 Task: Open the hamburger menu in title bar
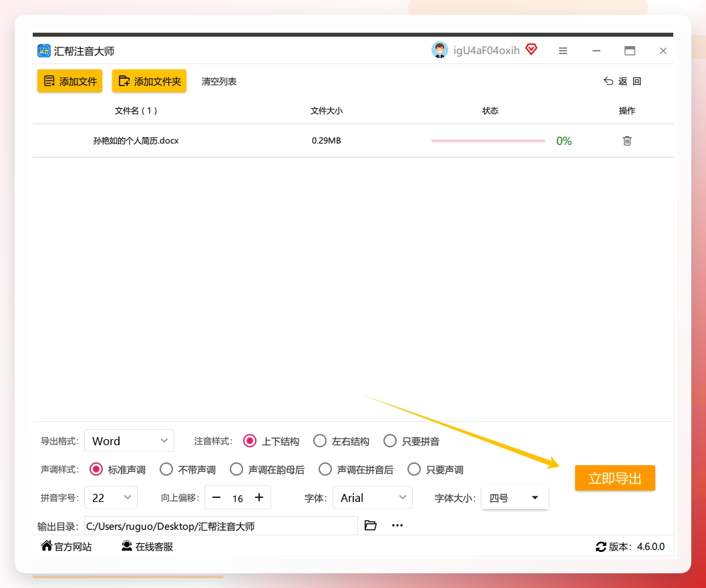[x=563, y=51]
